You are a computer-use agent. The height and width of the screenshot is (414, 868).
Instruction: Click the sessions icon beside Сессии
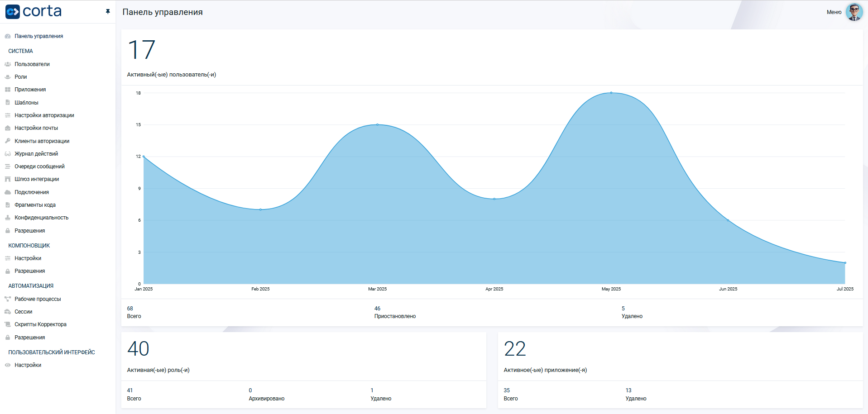click(x=8, y=312)
